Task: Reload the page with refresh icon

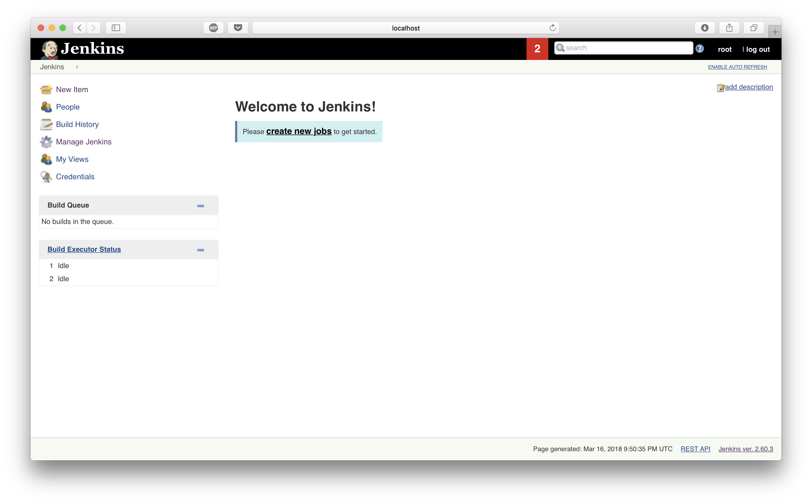Action: pyautogui.click(x=552, y=28)
